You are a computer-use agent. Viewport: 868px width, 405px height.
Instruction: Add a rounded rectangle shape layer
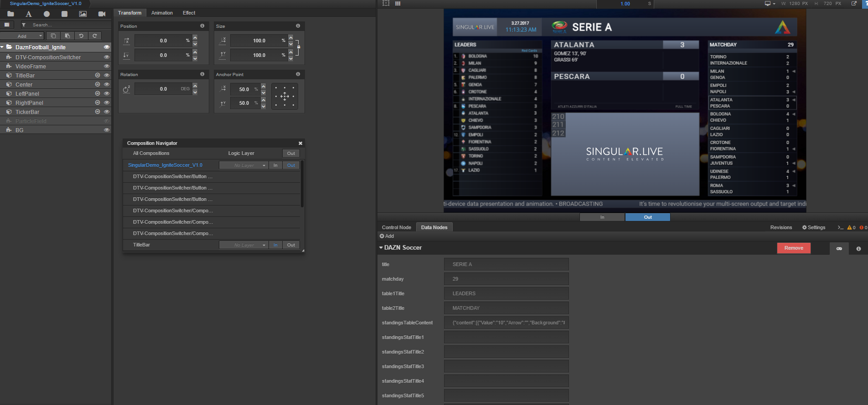coord(64,14)
